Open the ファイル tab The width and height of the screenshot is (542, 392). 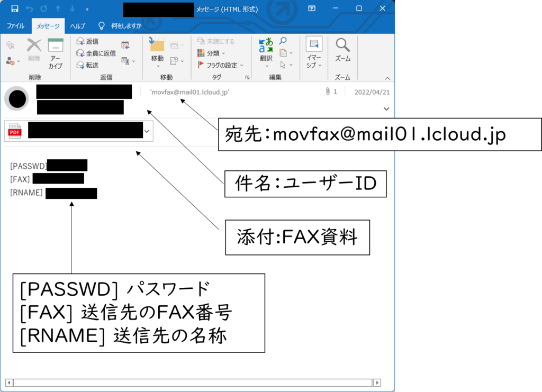point(15,26)
